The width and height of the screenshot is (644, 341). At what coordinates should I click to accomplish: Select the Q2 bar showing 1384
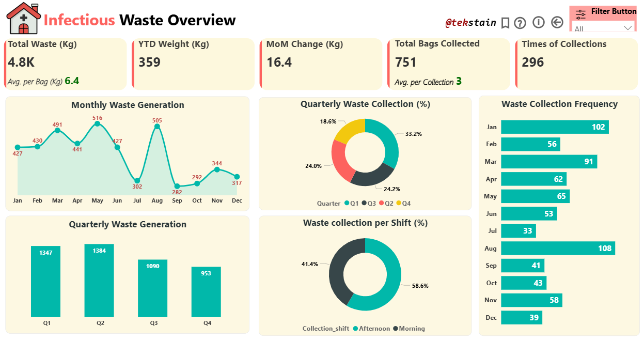point(99,281)
